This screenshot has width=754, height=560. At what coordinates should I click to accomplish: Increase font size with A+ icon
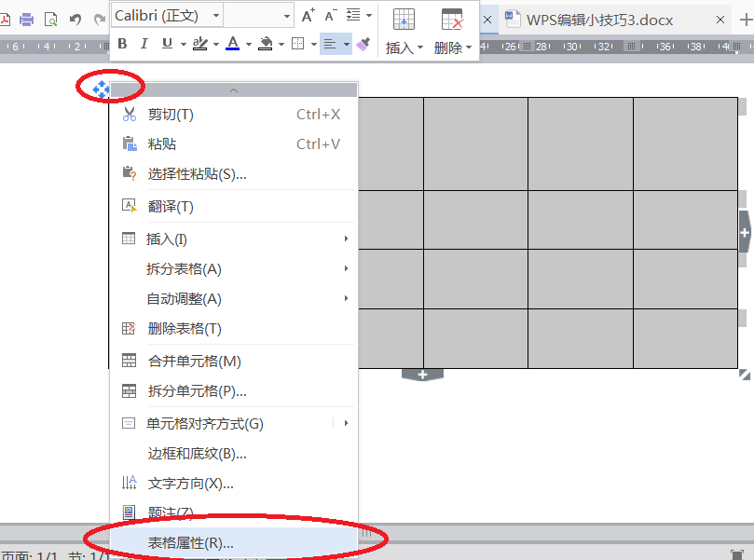coord(308,16)
